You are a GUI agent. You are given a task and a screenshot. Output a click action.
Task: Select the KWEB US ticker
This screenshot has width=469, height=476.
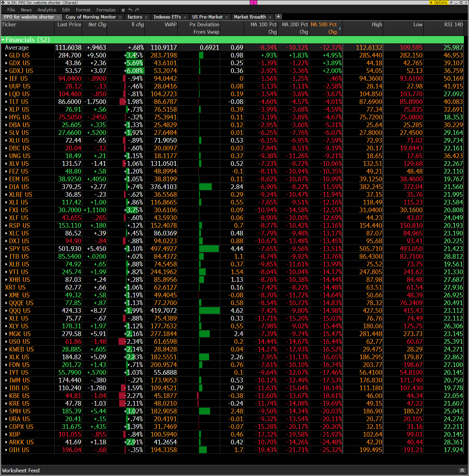click(x=21, y=350)
